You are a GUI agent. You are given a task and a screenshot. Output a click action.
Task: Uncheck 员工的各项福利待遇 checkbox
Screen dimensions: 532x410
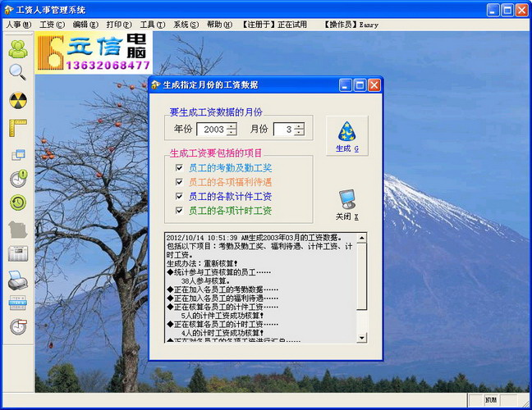pyautogui.click(x=179, y=182)
